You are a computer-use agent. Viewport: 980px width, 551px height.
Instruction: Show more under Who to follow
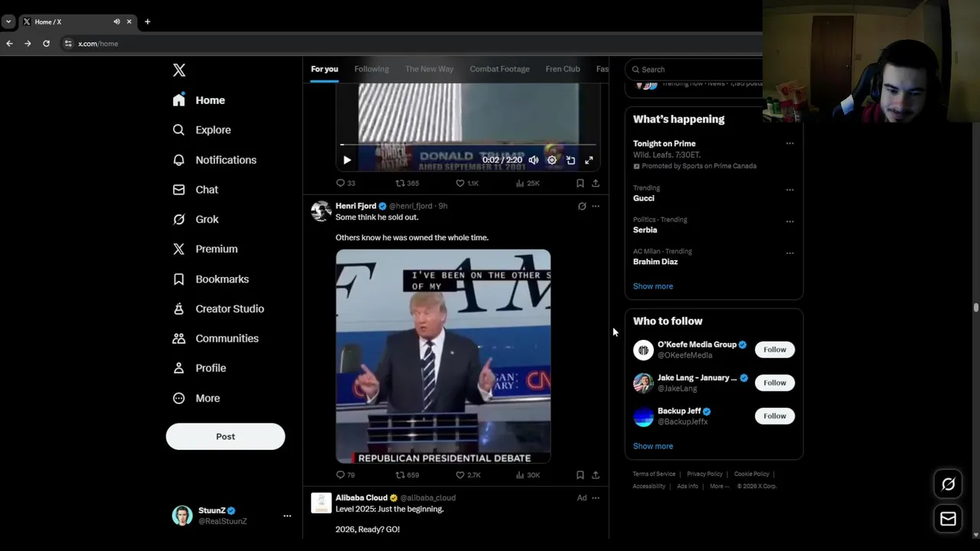(x=653, y=446)
